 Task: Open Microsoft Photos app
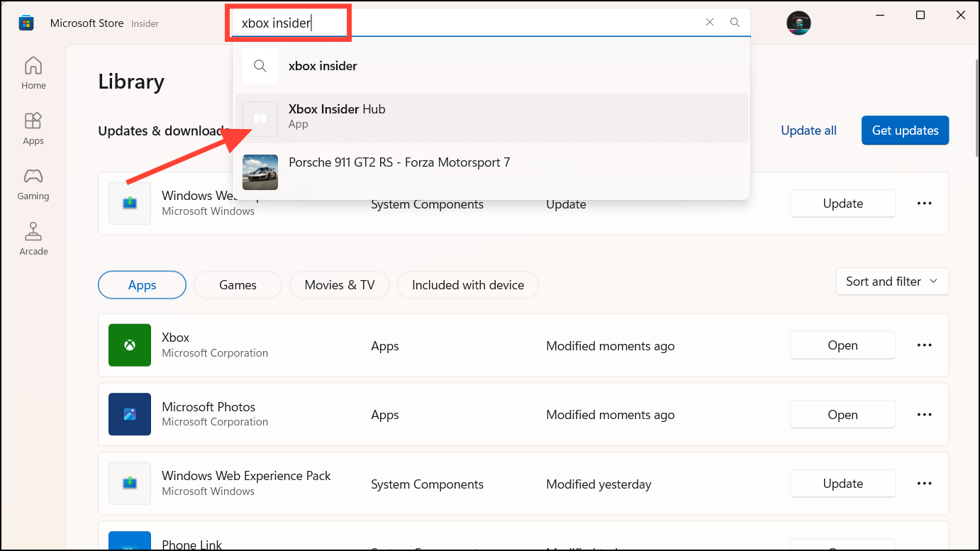(x=842, y=415)
